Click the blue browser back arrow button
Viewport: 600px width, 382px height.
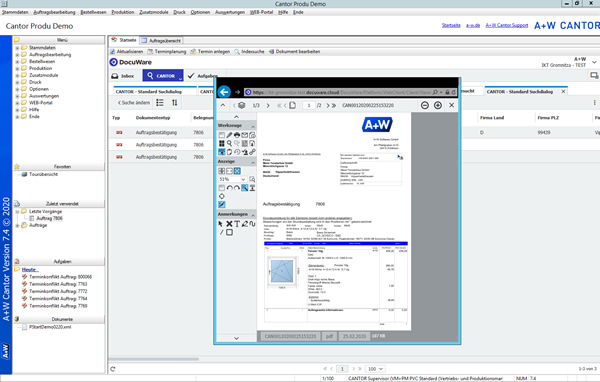coord(224,92)
